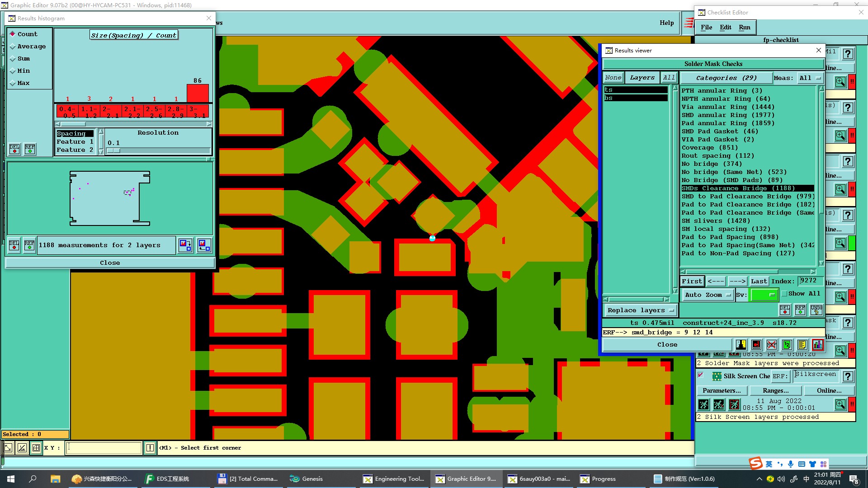Click the Last navigation button
The width and height of the screenshot is (868, 488).
tap(759, 282)
